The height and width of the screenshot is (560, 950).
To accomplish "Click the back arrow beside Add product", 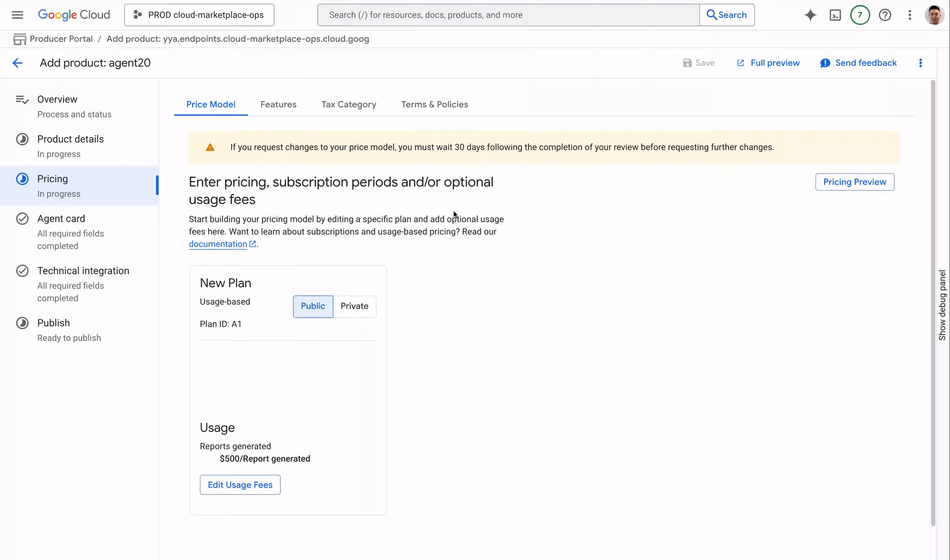I will pyautogui.click(x=17, y=63).
